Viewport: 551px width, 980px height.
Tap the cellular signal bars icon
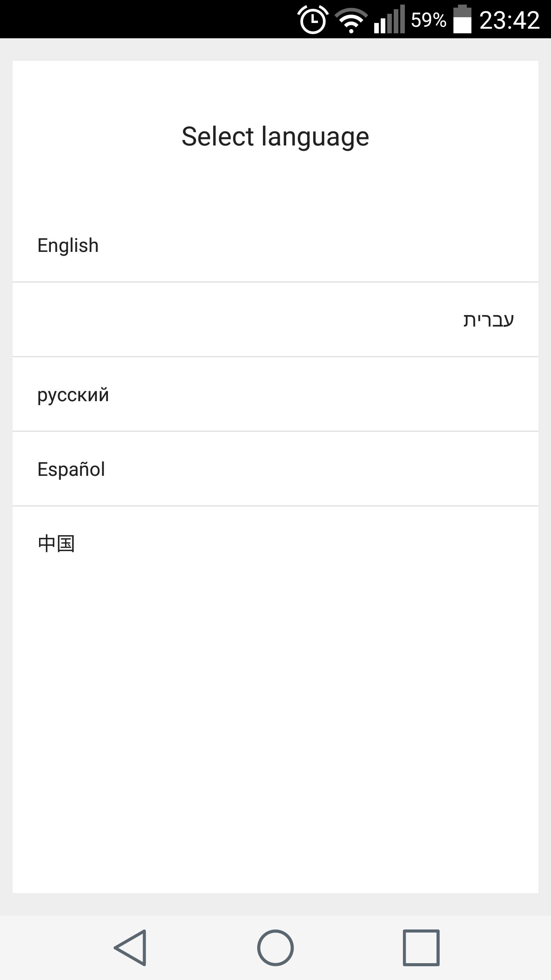point(389,20)
